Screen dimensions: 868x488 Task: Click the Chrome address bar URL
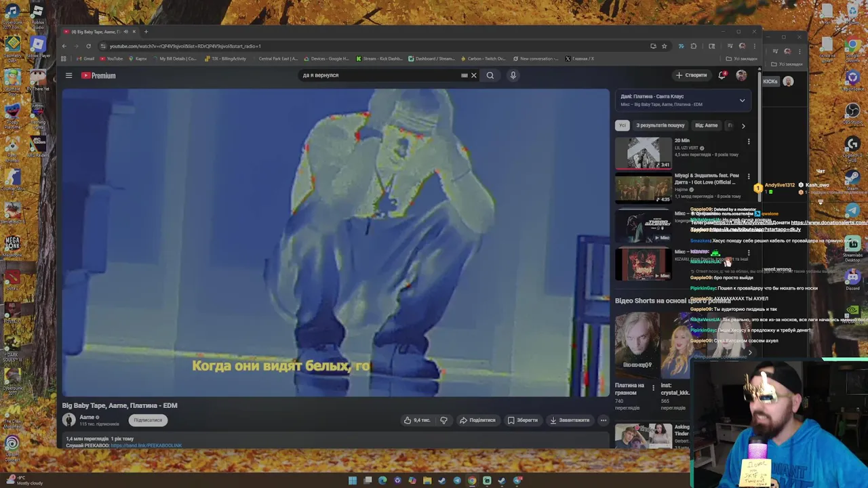(185, 46)
